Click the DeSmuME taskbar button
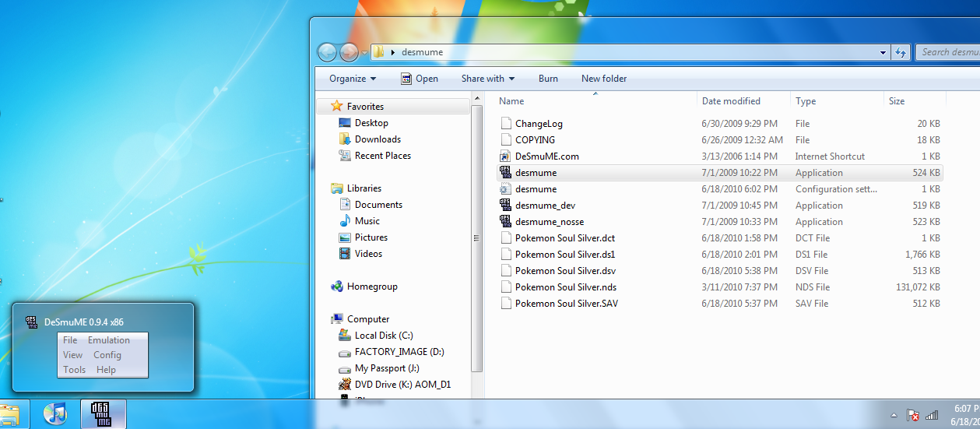 point(103,414)
